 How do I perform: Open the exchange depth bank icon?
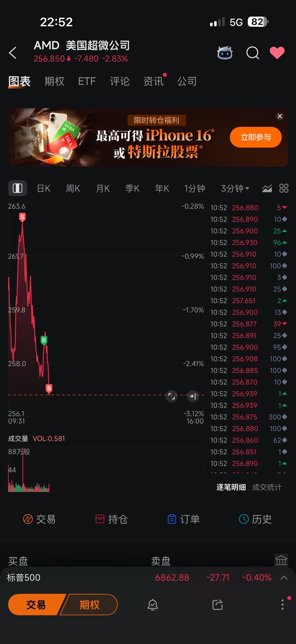coord(281,560)
